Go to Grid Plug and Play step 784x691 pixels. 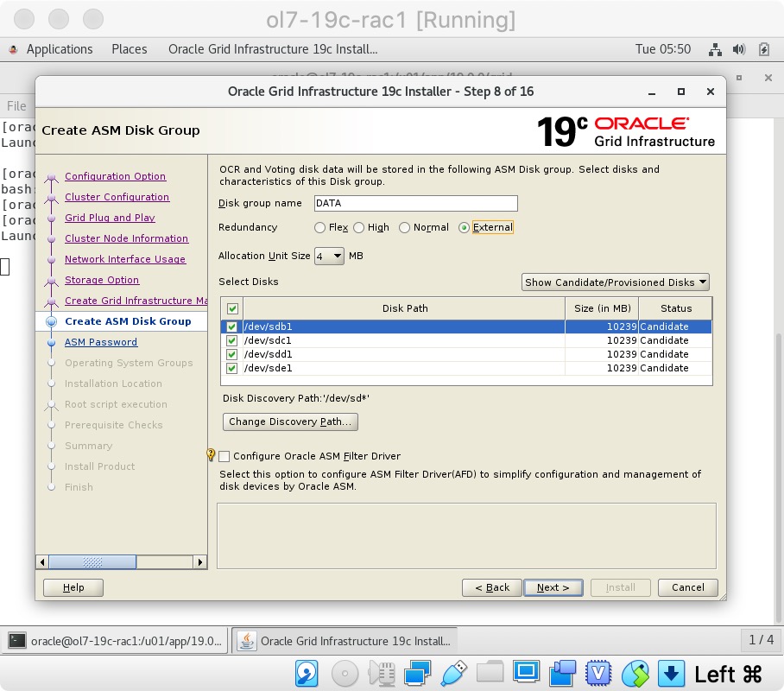point(110,218)
